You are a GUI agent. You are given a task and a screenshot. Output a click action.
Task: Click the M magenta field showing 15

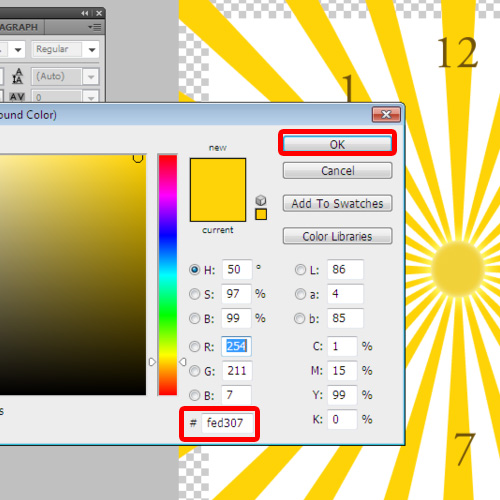coord(342,371)
